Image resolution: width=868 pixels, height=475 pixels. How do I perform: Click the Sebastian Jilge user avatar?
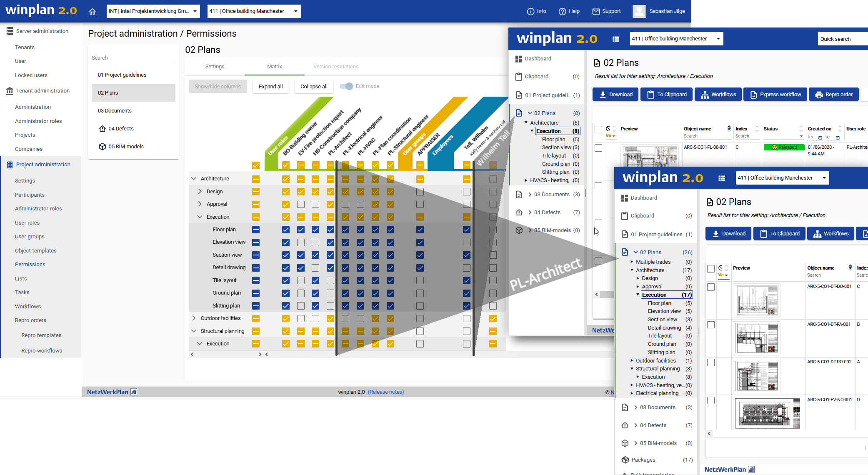coord(639,11)
